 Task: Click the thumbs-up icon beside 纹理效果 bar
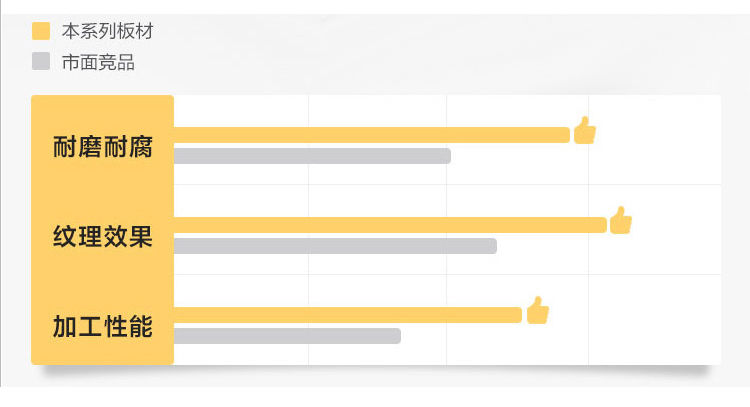(621, 220)
